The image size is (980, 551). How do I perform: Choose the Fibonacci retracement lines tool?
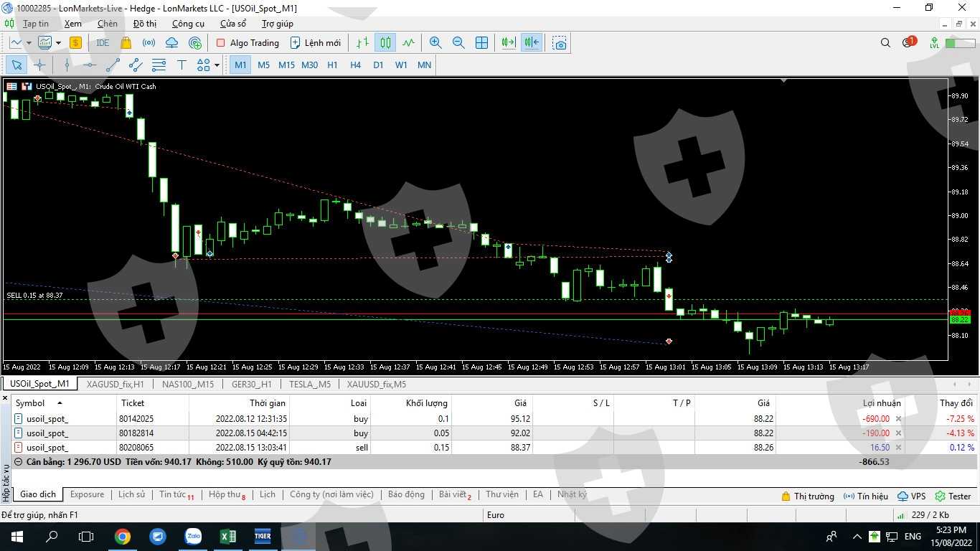pos(159,65)
